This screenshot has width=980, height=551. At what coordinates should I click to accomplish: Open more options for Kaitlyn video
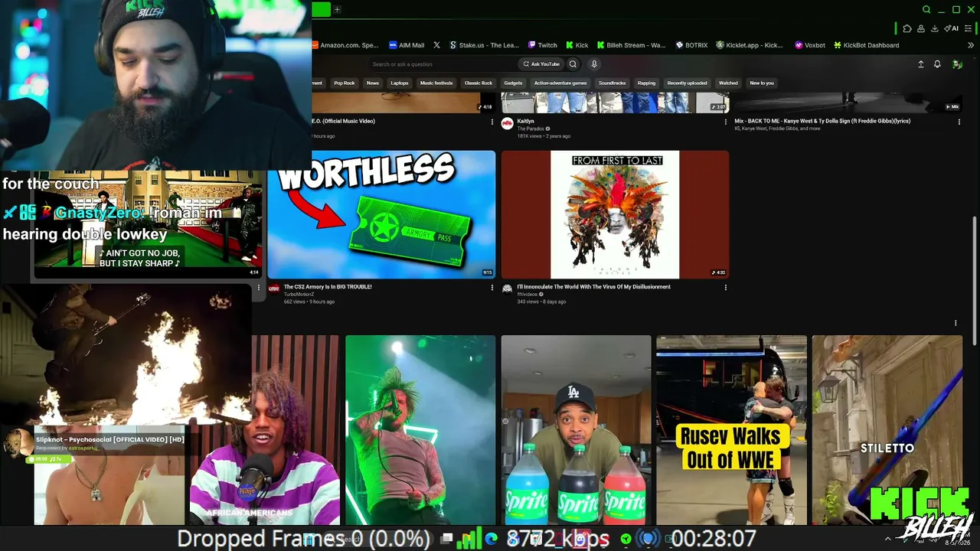725,122
